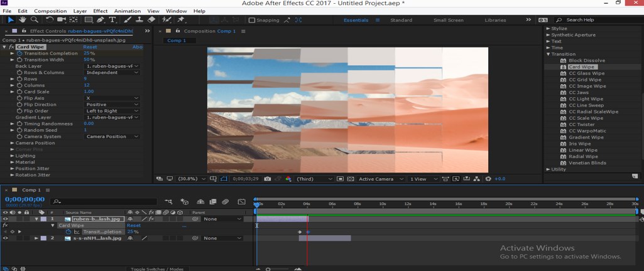
Task: Click the timeline zoom slider
Action: (268, 269)
